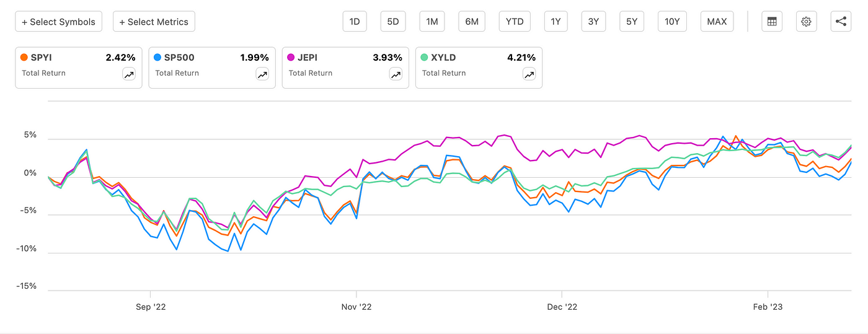Click the -15% y-axis label

(26, 286)
